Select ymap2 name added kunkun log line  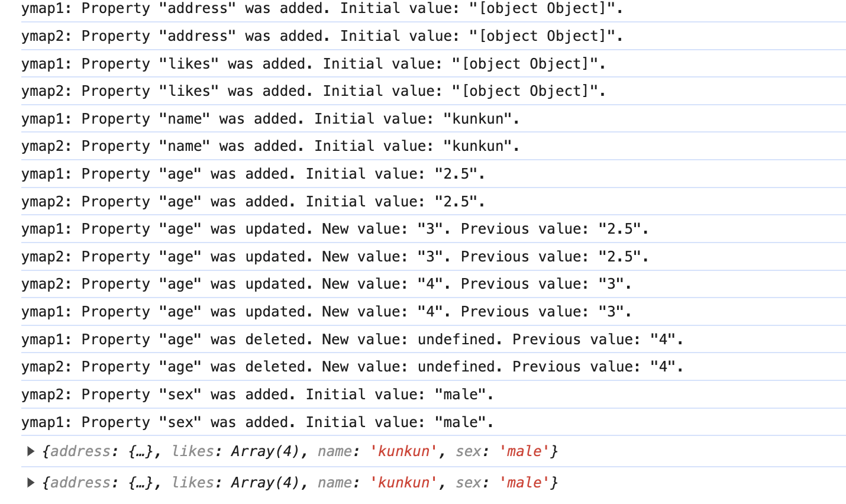coord(270,146)
